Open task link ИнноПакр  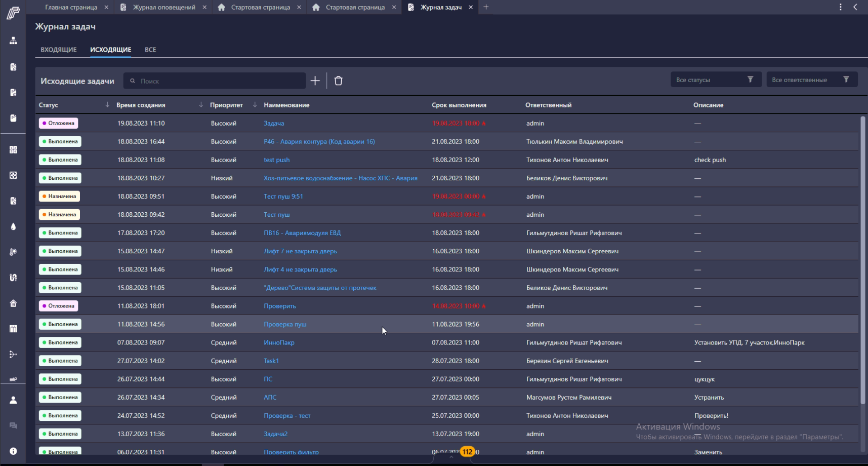pos(279,342)
